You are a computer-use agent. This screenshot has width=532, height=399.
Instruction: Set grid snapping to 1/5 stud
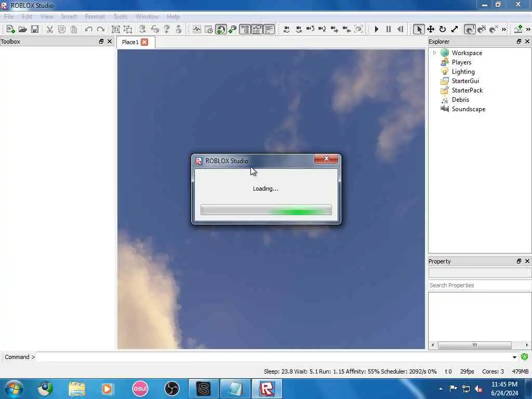pyautogui.click(x=482, y=29)
